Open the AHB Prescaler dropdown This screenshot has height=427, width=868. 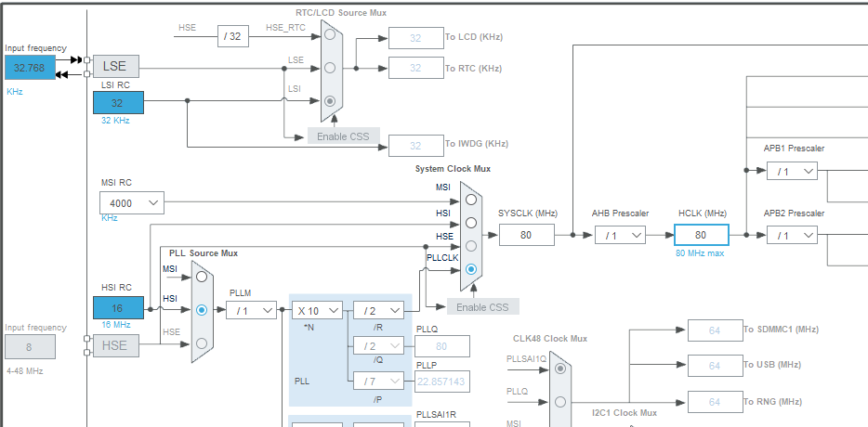620,235
